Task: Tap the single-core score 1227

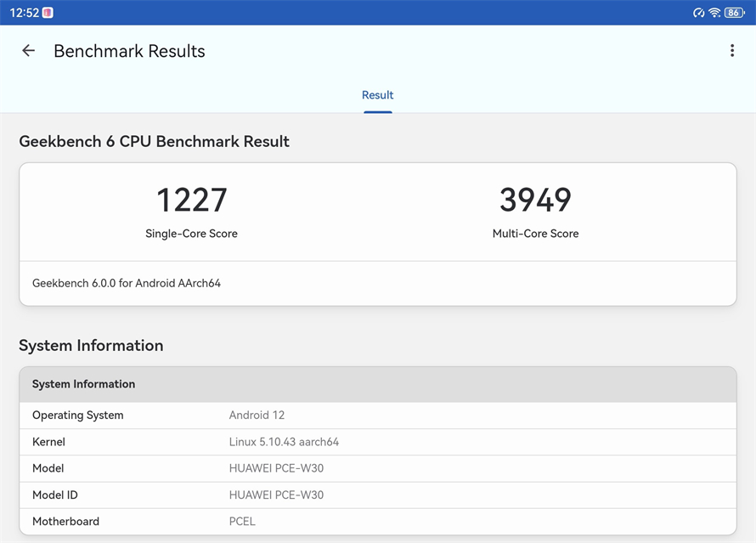Action: (x=191, y=200)
